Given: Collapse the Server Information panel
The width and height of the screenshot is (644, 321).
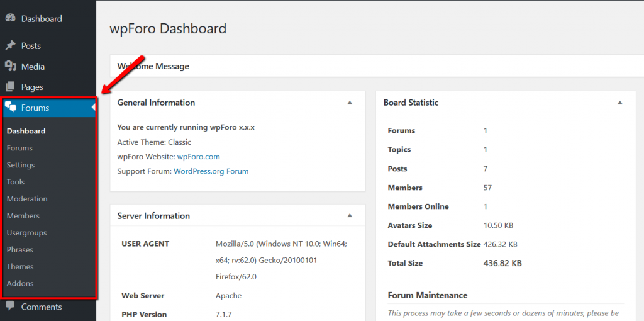Looking at the screenshot, I should coord(350,215).
